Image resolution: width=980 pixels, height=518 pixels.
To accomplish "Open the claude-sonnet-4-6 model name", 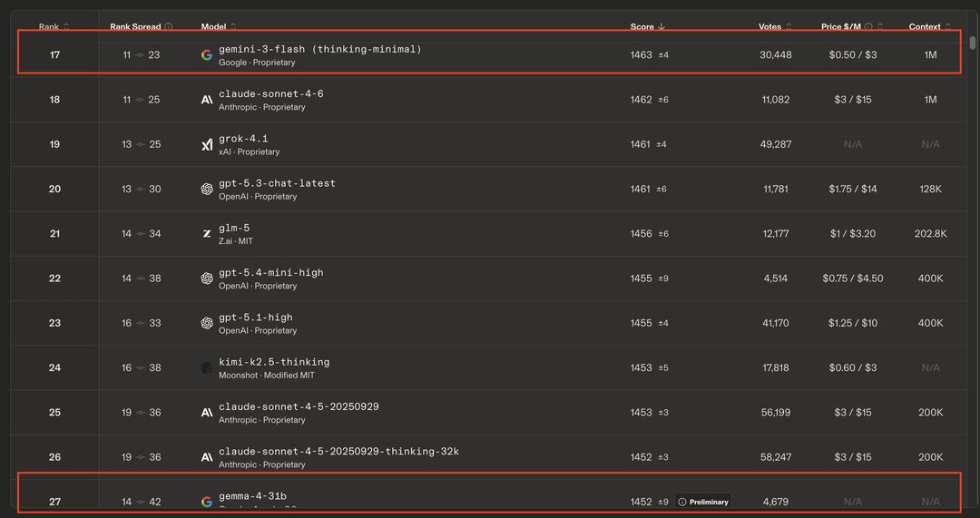I will pos(271,94).
